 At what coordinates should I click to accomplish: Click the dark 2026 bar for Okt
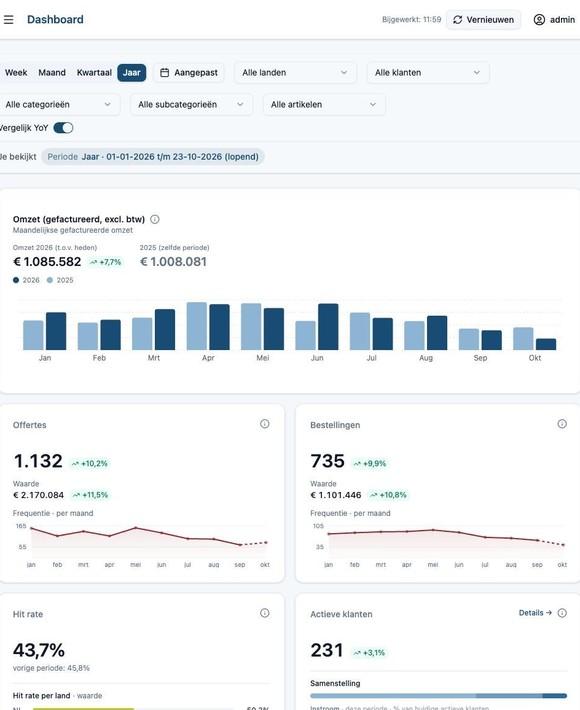[546, 344]
